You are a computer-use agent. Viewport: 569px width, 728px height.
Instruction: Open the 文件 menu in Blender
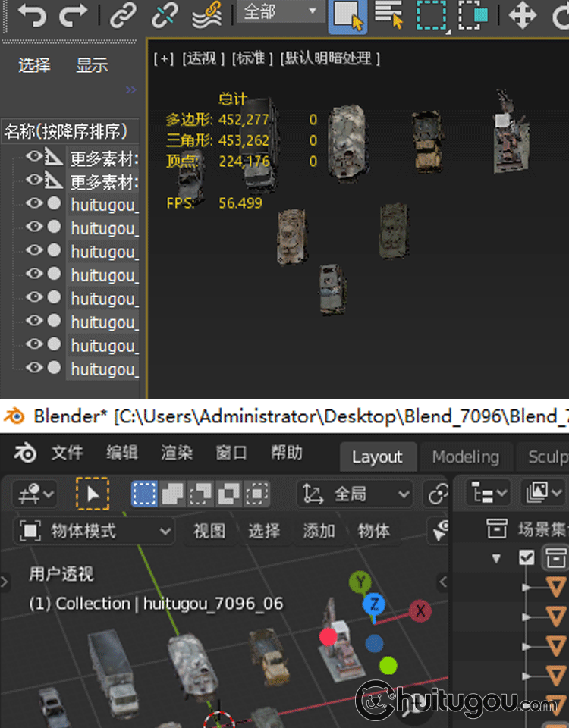pos(67,453)
